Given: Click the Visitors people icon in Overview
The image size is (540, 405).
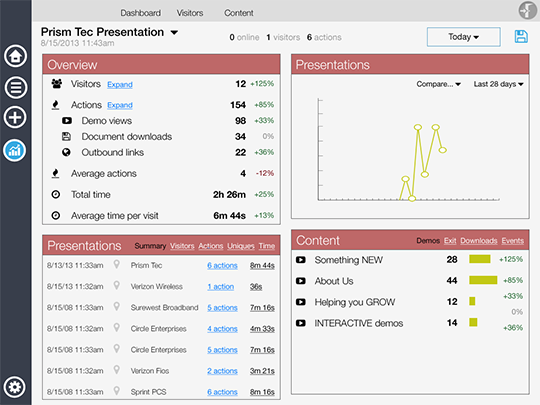Looking at the screenshot, I should click(57, 84).
